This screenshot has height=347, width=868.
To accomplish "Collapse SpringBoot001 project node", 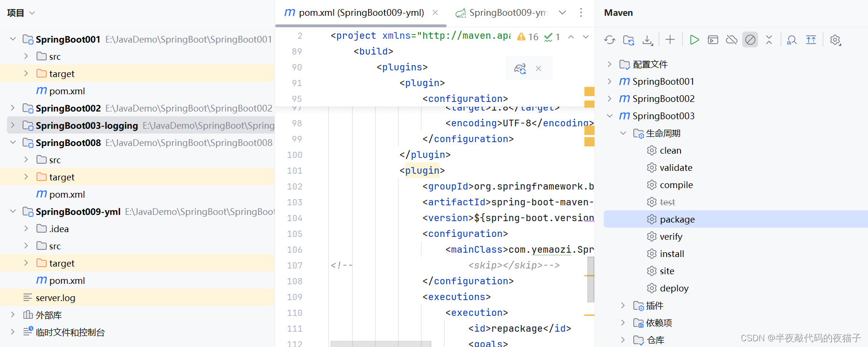I will pos(13,39).
